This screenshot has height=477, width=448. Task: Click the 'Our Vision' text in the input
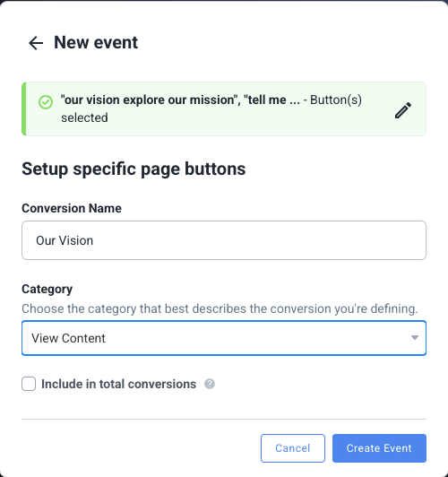coord(65,240)
